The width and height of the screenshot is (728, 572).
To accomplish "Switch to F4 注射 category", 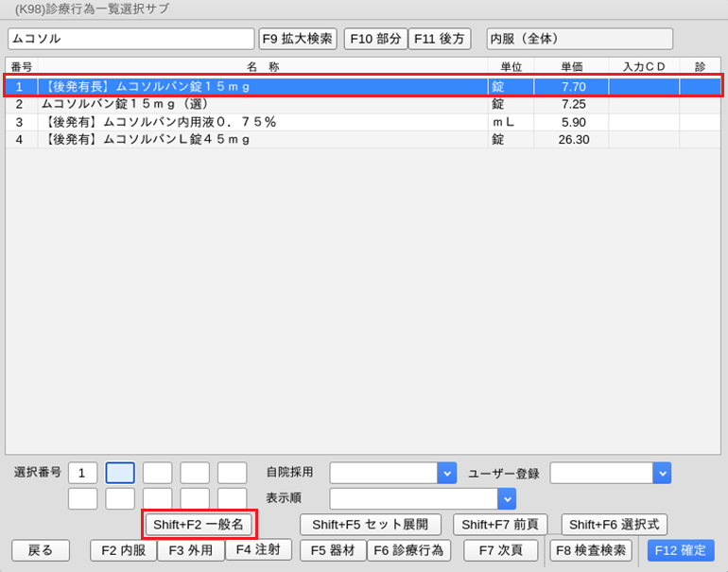I will click(258, 549).
